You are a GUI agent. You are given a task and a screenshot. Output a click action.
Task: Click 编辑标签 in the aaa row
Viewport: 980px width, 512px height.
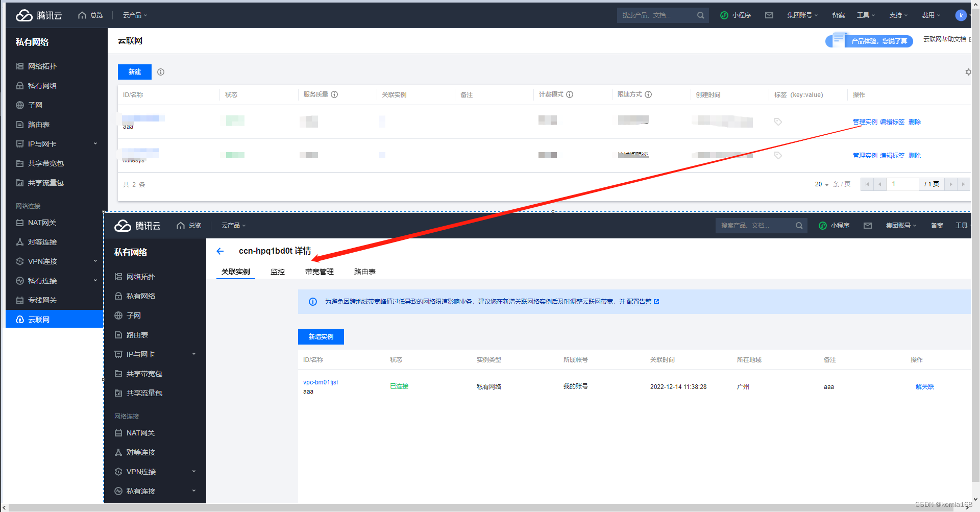coord(892,121)
